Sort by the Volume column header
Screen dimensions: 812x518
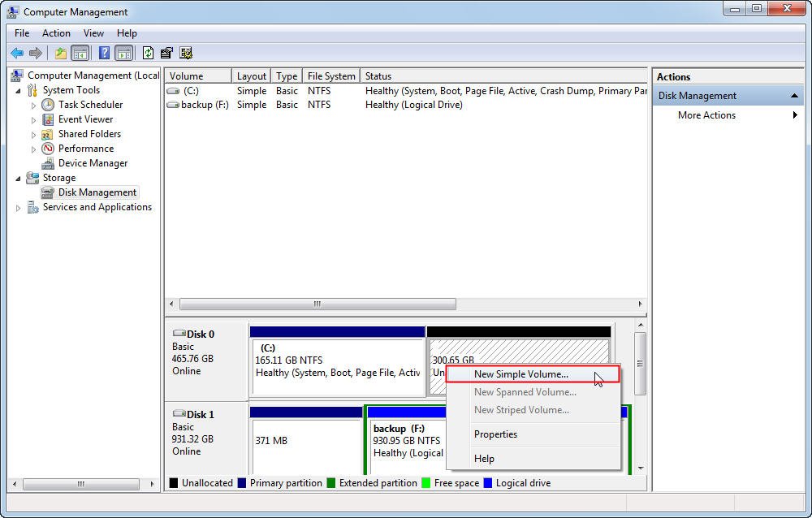coord(198,76)
